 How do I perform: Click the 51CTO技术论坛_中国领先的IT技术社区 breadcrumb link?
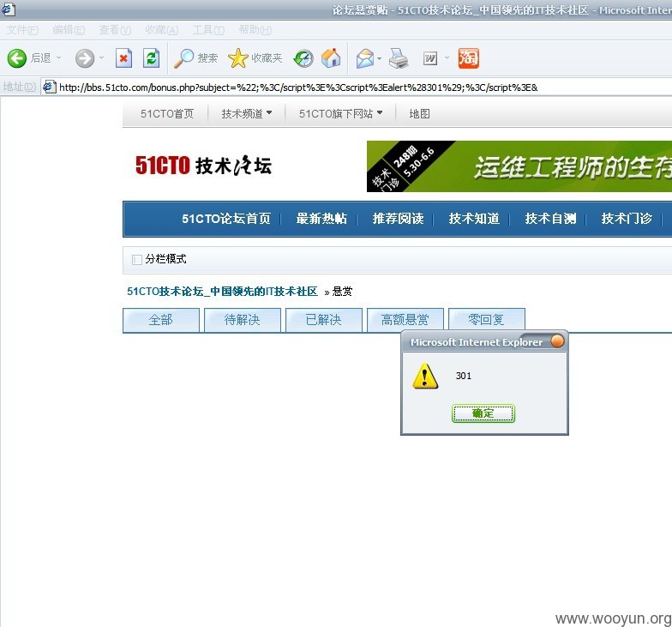tap(223, 292)
